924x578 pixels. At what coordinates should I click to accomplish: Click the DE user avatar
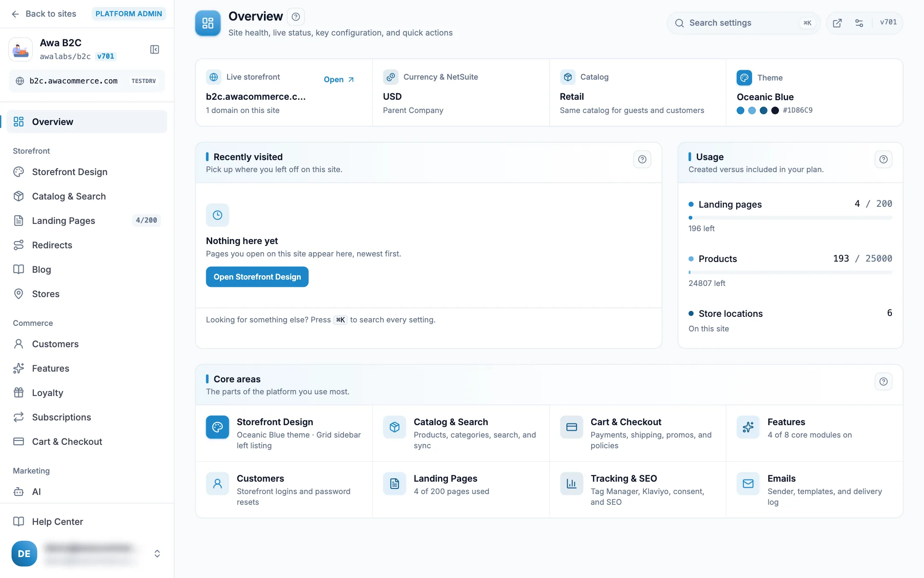tap(24, 554)
